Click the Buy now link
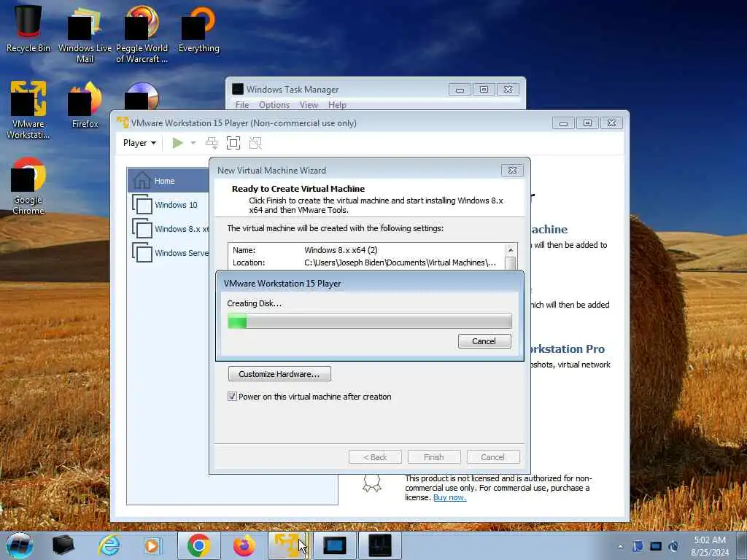Screen dimensions: 747x560 click(x=449, y=497)
